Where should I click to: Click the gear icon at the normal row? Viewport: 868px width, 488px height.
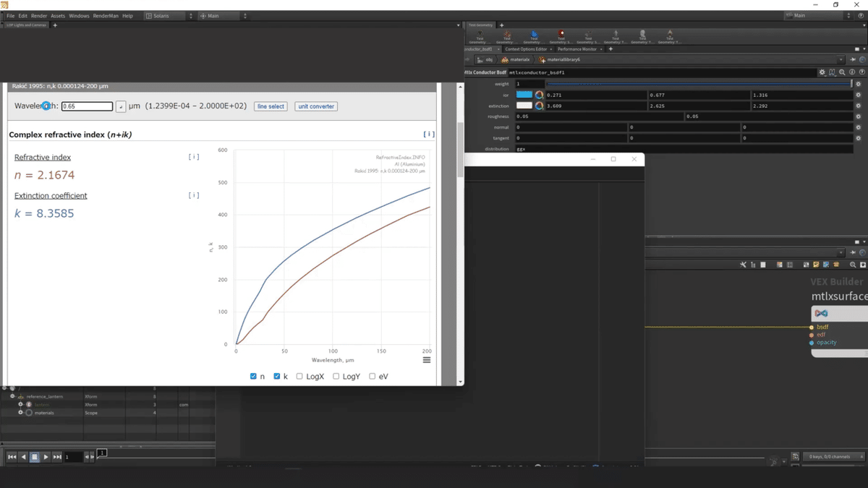coord(859,127)
